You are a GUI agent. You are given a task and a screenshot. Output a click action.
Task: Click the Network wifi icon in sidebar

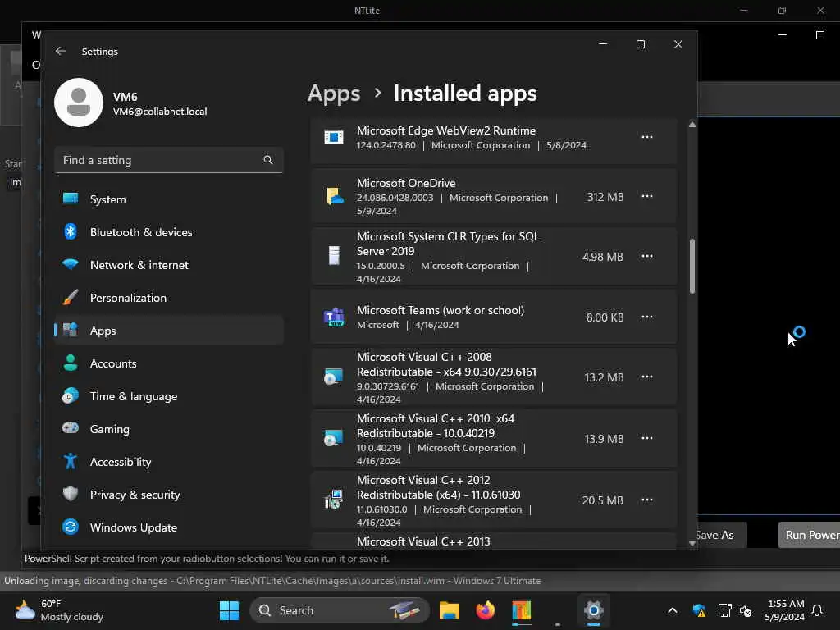pyautogui.click(x=71, y=264)
